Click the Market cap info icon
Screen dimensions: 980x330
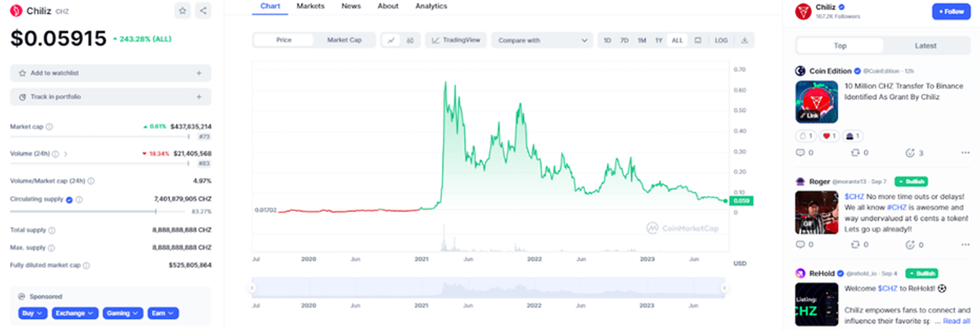point(50,127)
